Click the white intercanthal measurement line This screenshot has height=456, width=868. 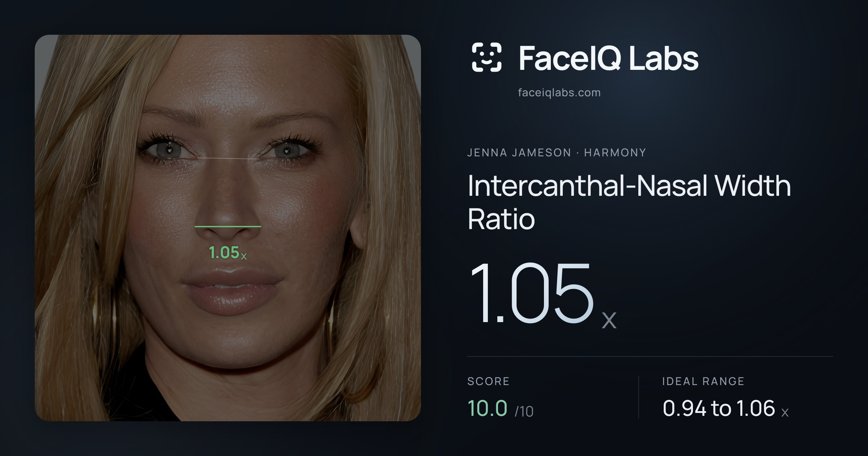click(x=229, y=159)
